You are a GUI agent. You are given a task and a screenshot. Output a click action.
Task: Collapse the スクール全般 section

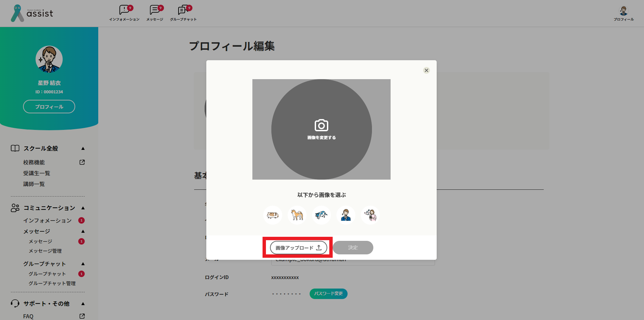tap(83, 148)
